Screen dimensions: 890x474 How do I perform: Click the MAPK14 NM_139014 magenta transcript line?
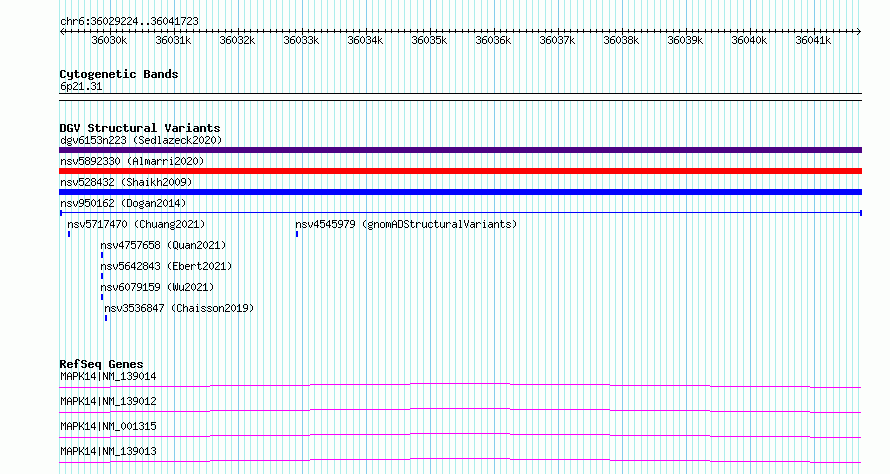[460, 385]
